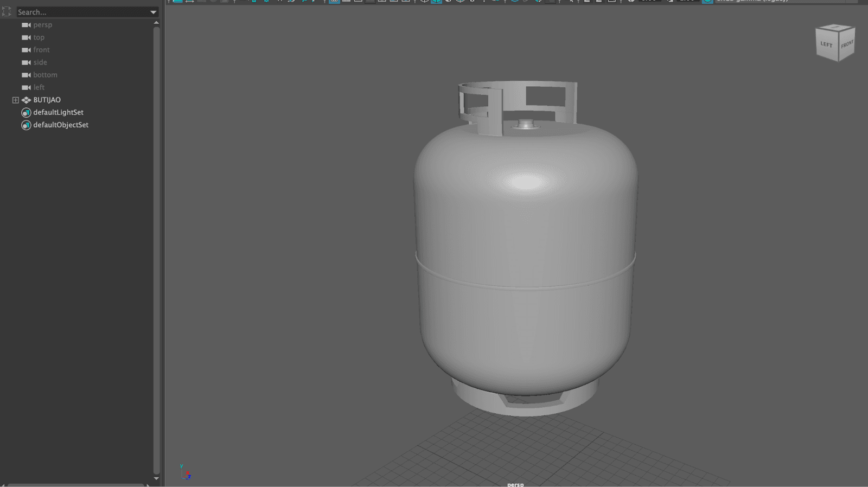Select the front camera entry
Viewport: 868px width, 487px height.
[x=41, y=50]
